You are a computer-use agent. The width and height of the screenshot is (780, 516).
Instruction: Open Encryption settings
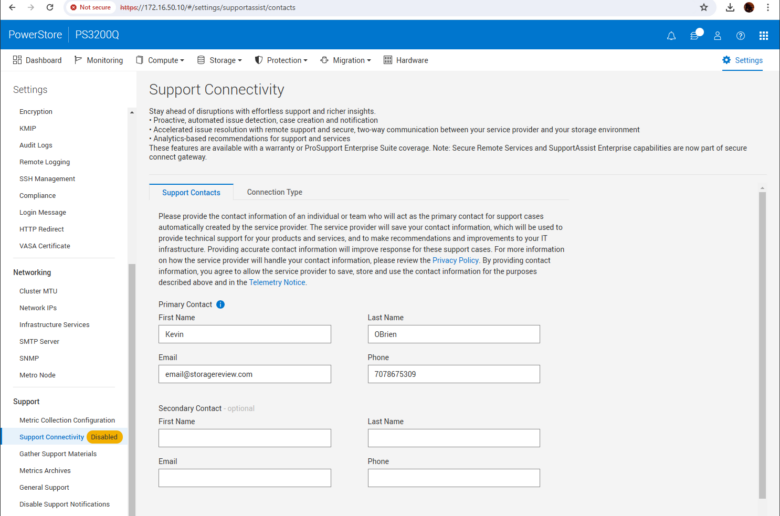coord(36,111)
